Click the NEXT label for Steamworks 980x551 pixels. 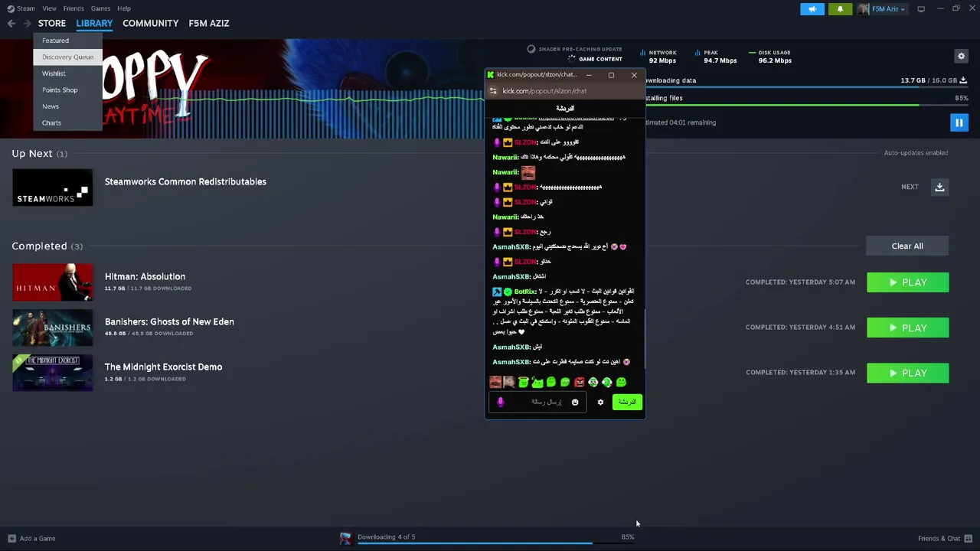(x=910, y=187)
